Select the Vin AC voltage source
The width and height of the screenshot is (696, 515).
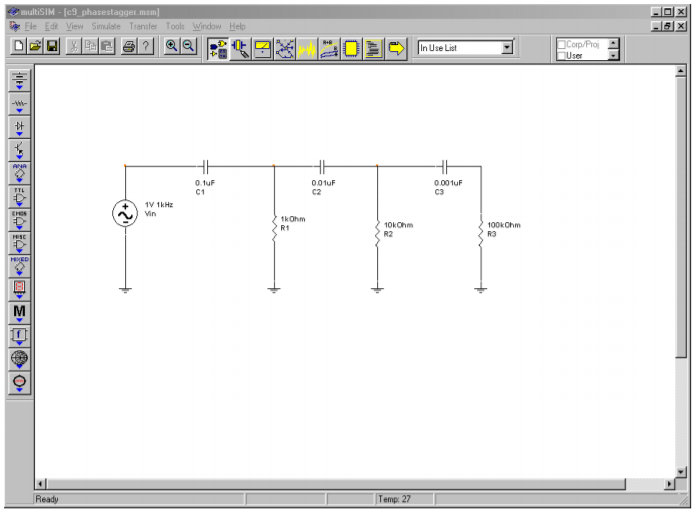(x=125, y=213)
